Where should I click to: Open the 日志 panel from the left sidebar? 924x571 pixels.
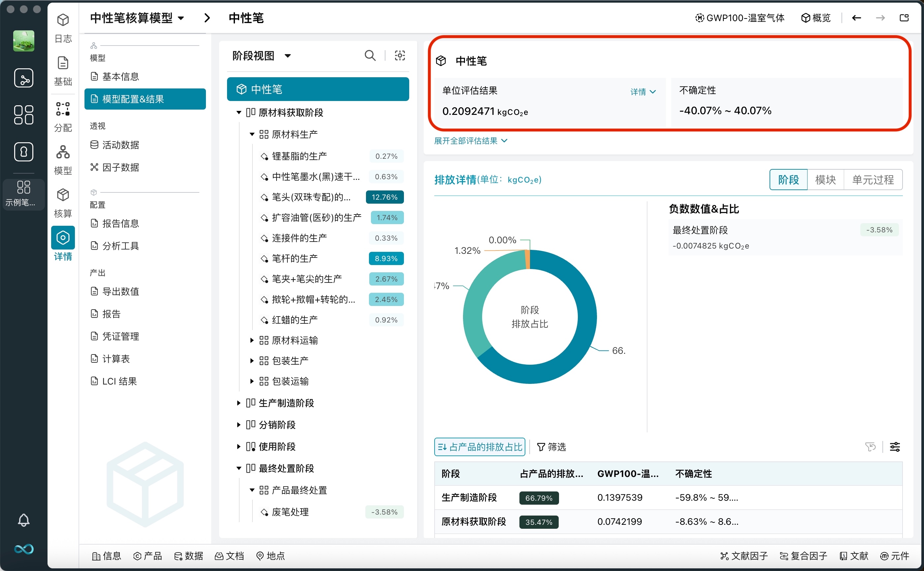point(63,26)
